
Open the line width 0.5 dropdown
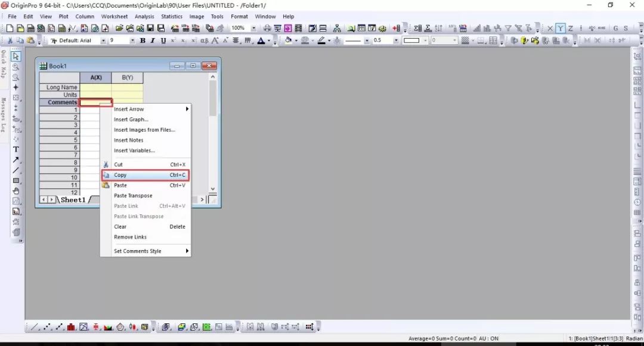pos(396,40)
